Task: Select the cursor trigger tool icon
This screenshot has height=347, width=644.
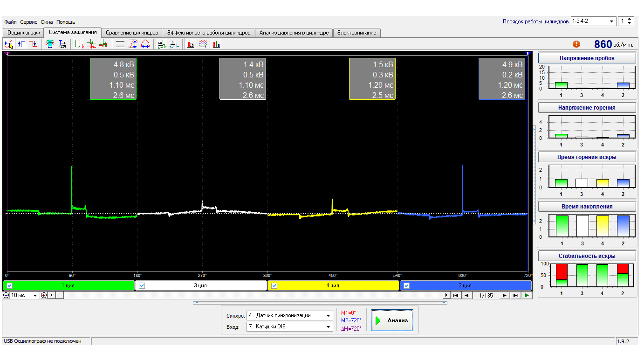Action: [x=8, y=44]
